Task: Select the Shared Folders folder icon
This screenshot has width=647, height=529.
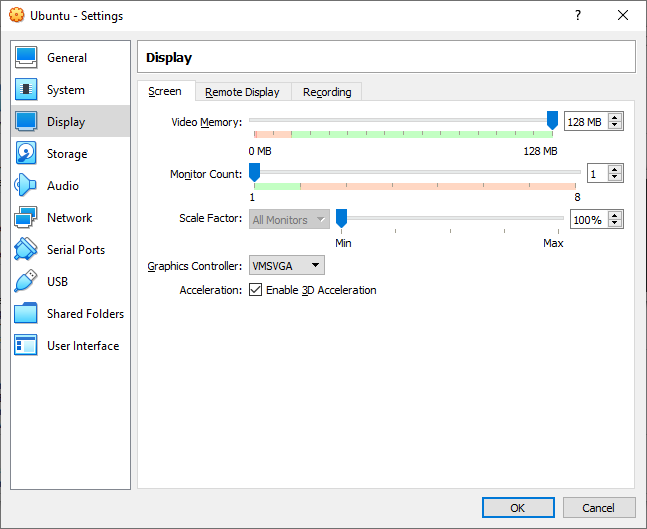Action: 26,313
